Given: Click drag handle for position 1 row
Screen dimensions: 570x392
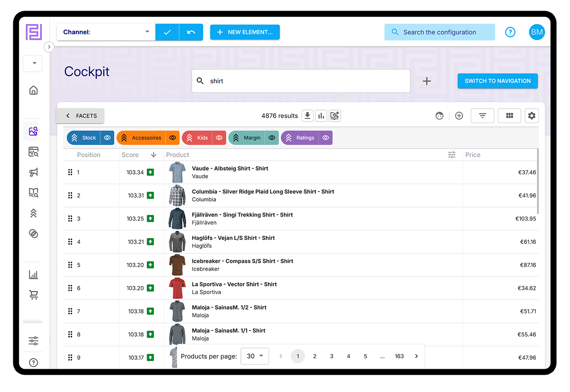Looking at the screenshot, I should click(70, 172).
